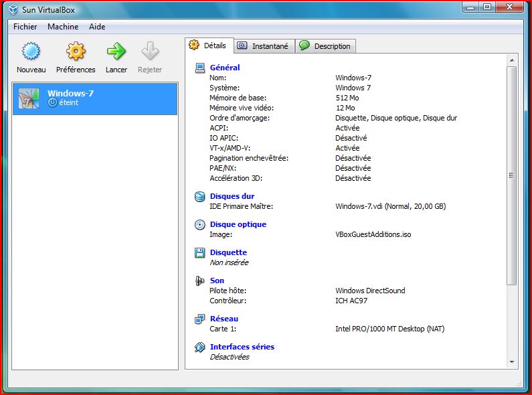Click the ICH AC97 controller value
Image resolution: width=532 pixels, height=395 pixels.
pyautogui.click(x=351, y=301)
